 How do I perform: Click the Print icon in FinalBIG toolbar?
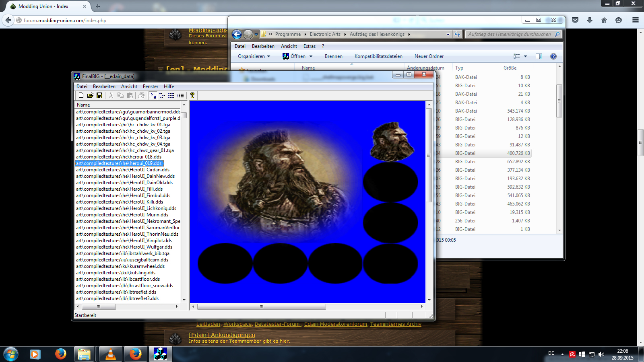pyautogui.click(x=141, y=95)
